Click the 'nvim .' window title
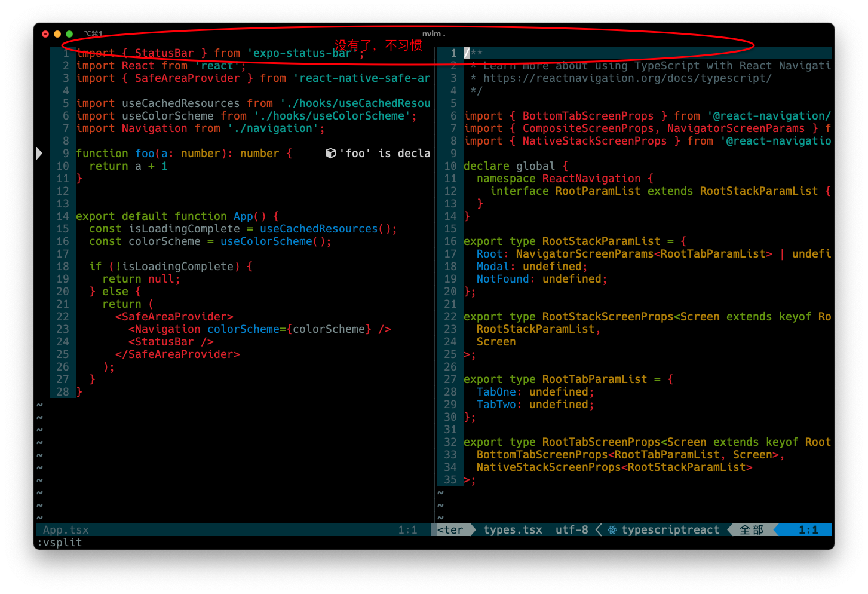Screen dimensions: 868x594 tap(434, 34)
